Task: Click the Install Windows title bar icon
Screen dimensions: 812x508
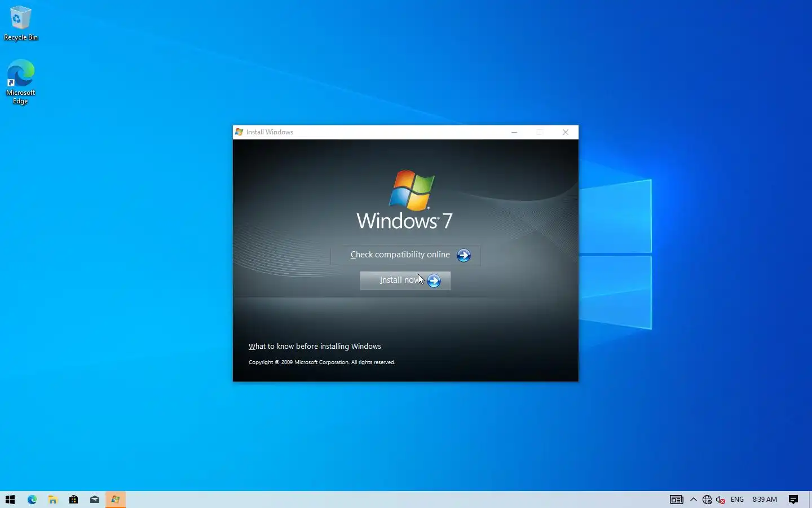Action: 239,132
